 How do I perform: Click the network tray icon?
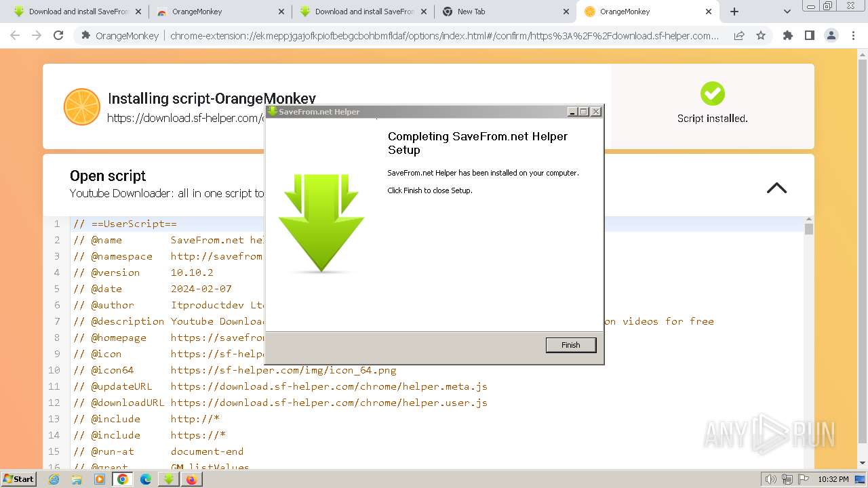point(787,479)
